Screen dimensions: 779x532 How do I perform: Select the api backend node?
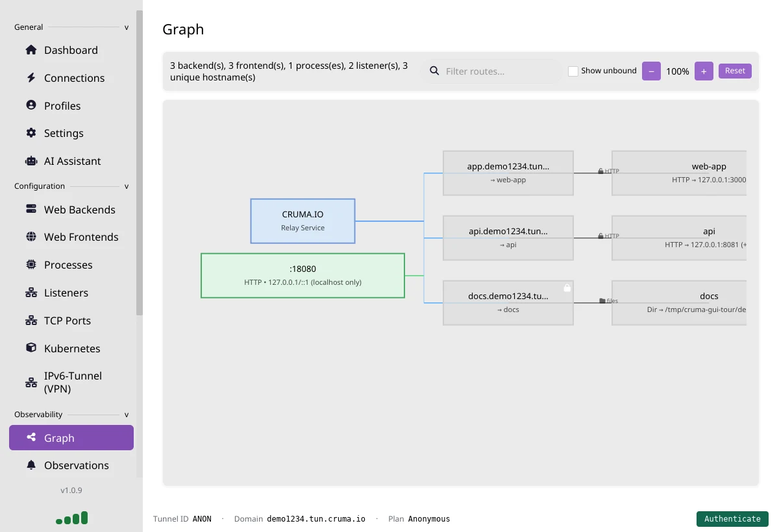(x=679, y=238)
